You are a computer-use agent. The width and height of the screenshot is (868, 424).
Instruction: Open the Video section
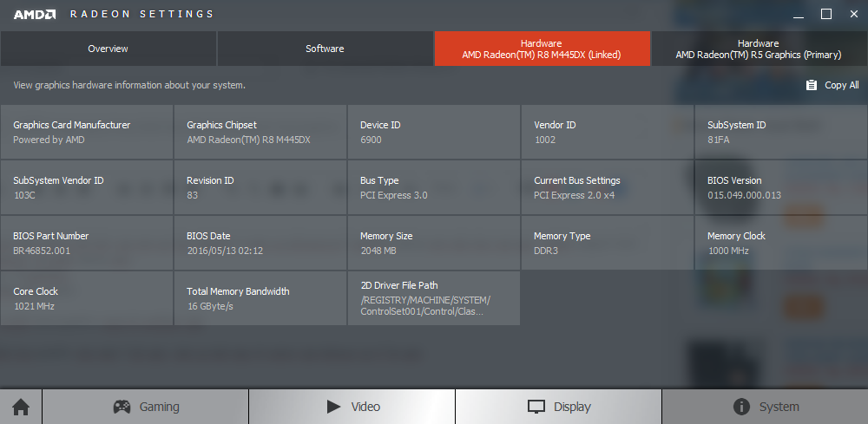tap(352, 407)
